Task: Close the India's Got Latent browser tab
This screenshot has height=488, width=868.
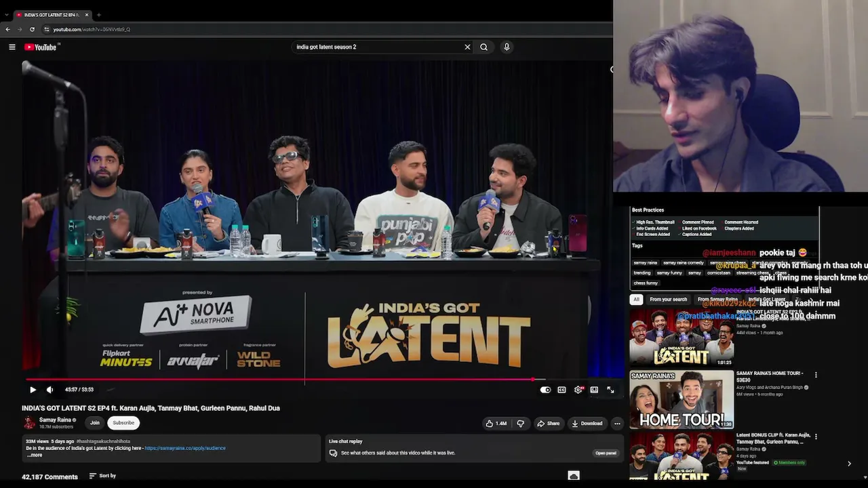Action: coord(87,15)
